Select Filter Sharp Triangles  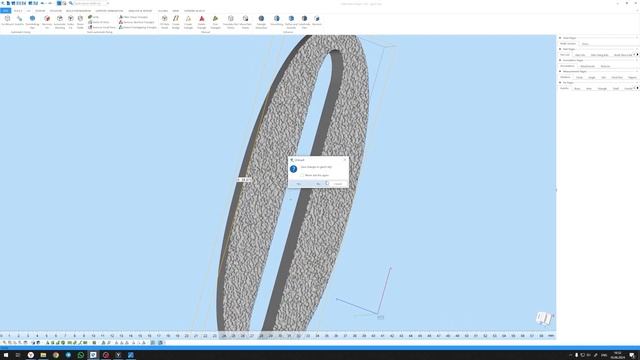coord(133,17)
